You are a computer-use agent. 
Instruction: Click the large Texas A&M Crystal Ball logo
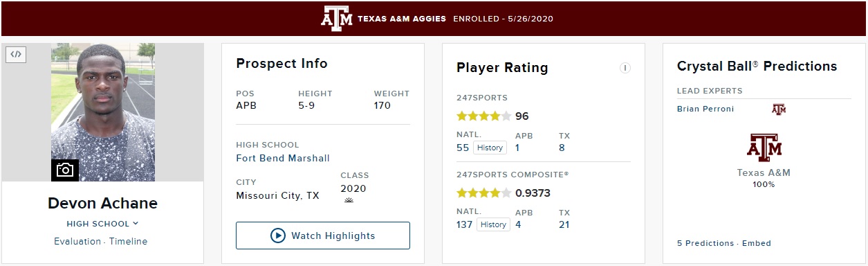(x=764, y=148)
